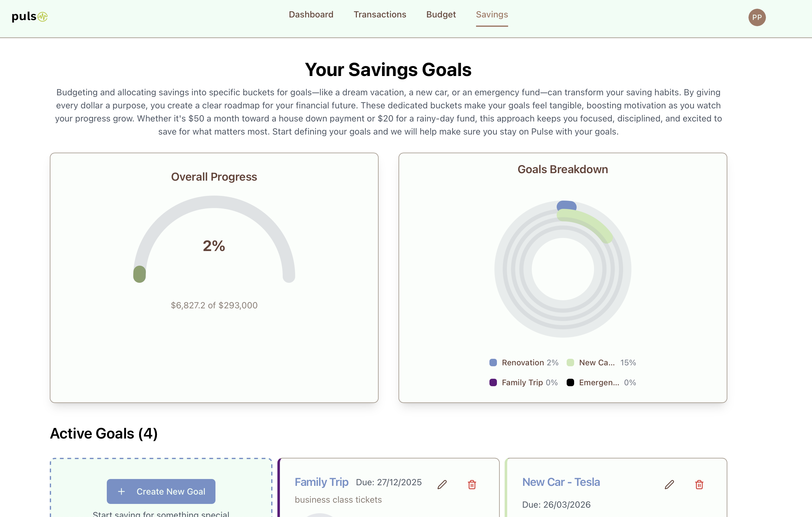Delete the Family Trip goal

click(x=472, y=485)
